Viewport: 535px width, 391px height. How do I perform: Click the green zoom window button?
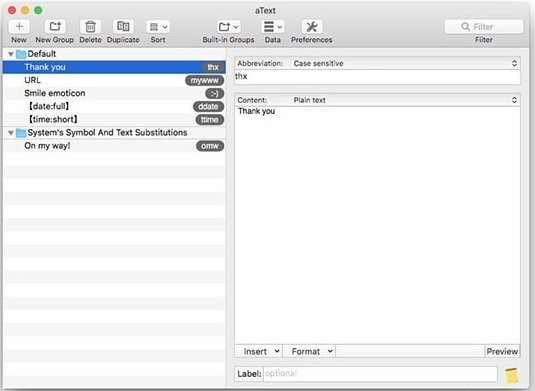tap(38, 10)
